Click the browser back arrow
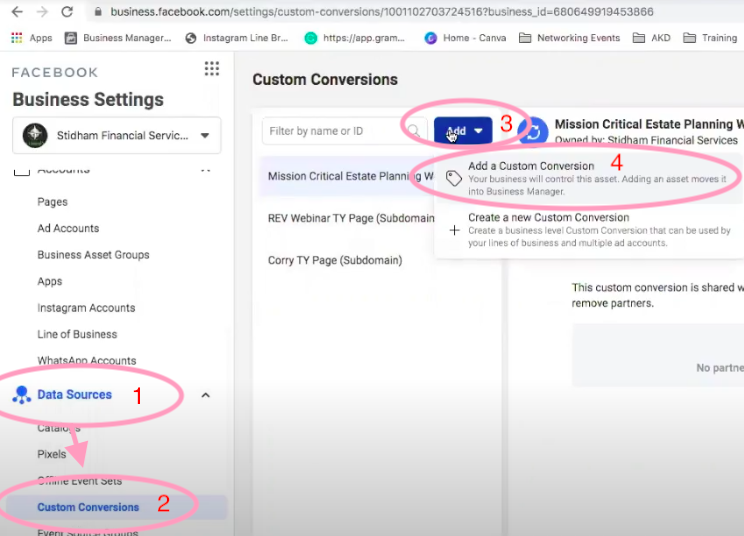The image size is (744, 536). (x=17, y=12)
